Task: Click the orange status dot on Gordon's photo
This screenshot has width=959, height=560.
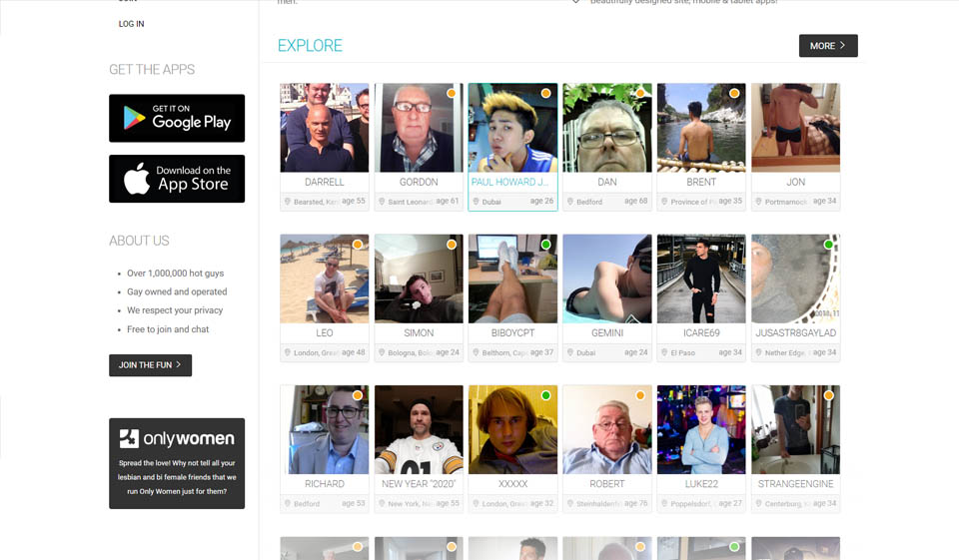Action: [x=452, y=93]
